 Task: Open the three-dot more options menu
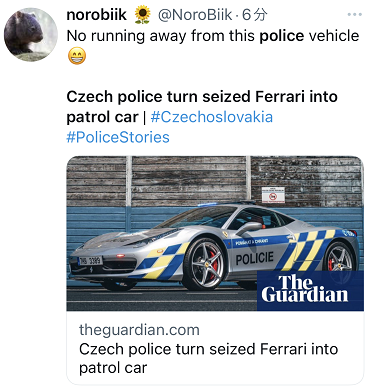click(354, 14)
